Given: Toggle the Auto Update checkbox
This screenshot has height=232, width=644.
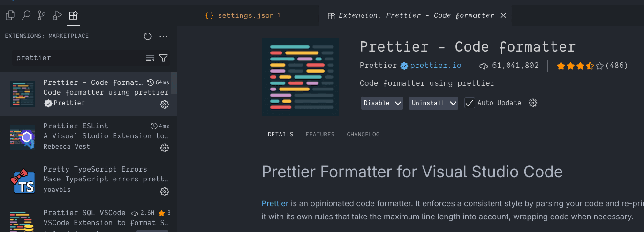Looking at the screenshot, I should 470,103.
